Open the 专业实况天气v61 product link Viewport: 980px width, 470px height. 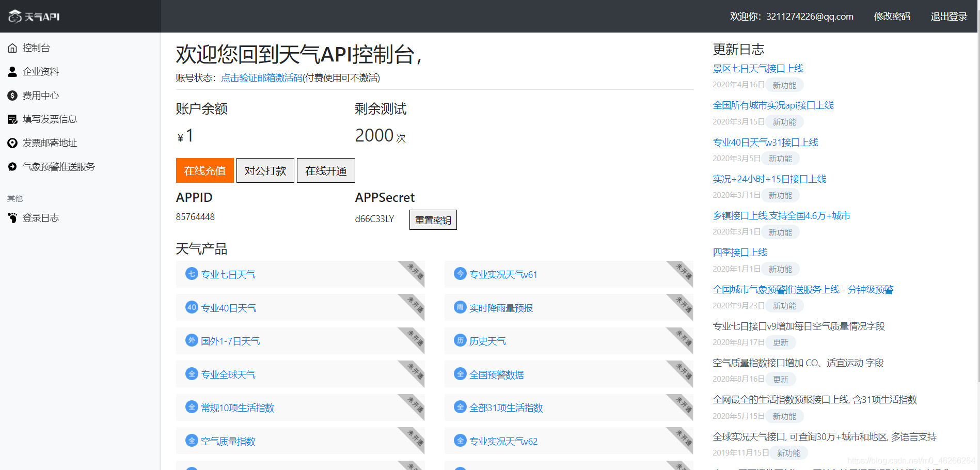503,274
